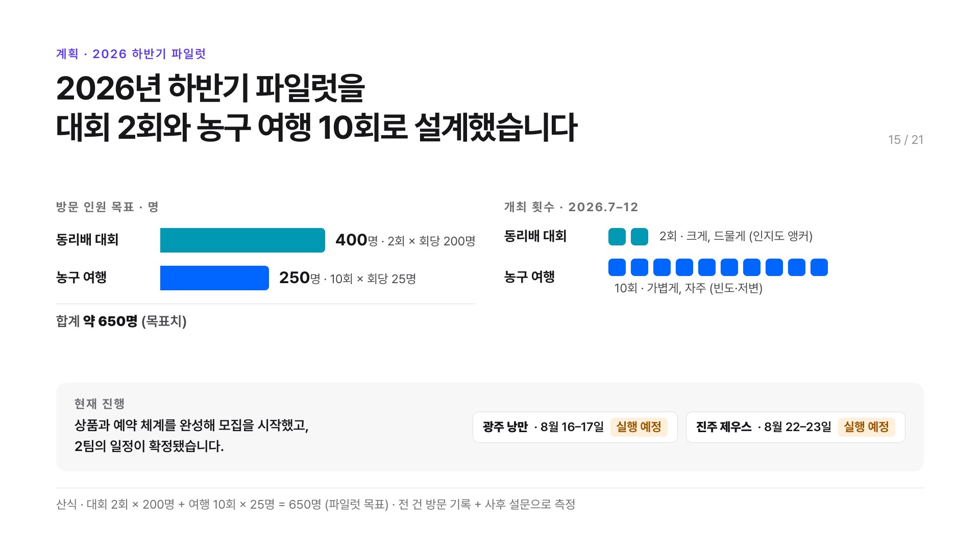Image resolution: width=980 pixels, height=551 pixels.
Task: Click the blue 농구 여행 250명 bar
Action: point(214,278)
